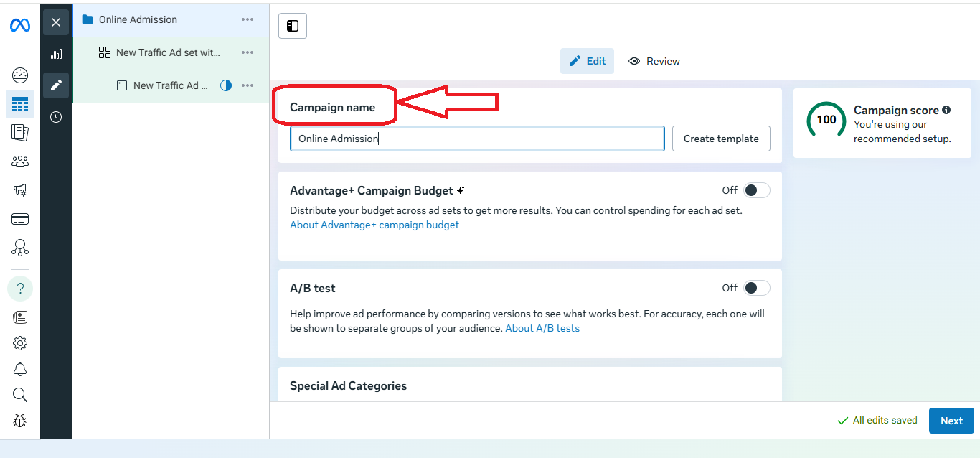This screenshot has width=980, height=458.
Task: Open Account overview gauge icon
Action: 20,75
